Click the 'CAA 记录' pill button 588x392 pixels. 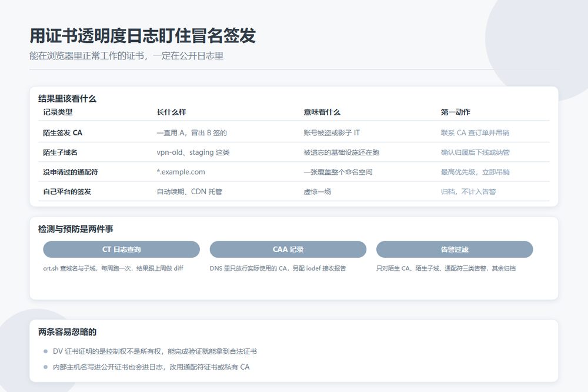click(x=288, y=250)
